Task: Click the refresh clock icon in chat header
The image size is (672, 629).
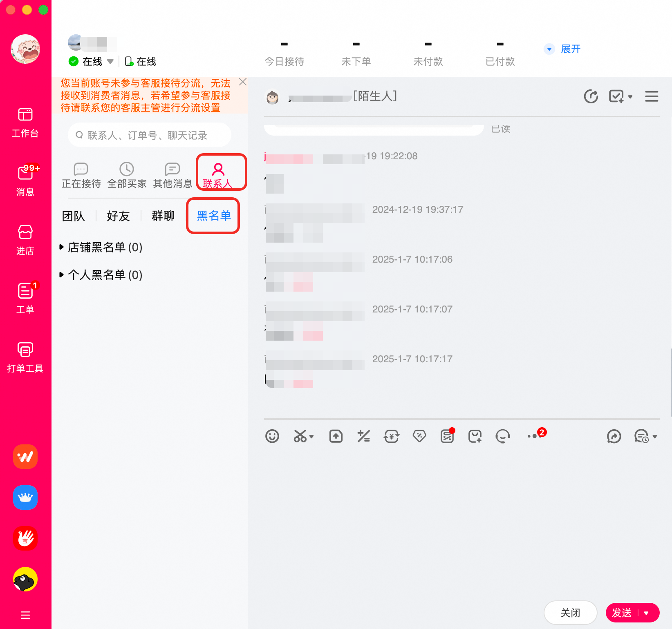Action: point(591,96)
